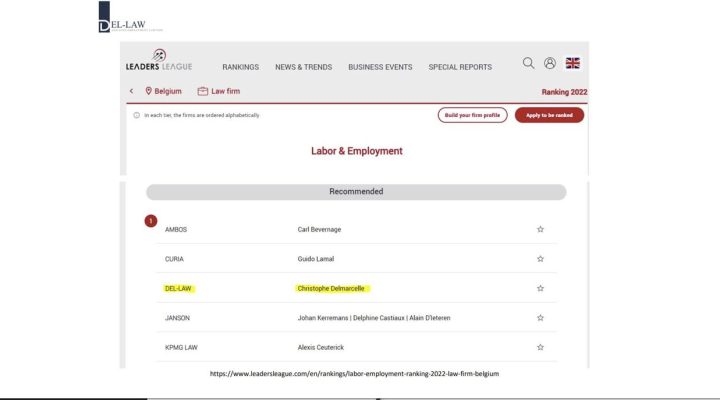Open the NEWS & TRENDS menu
The width and height of the screenshot is (720, 400).
click(304, 67)
